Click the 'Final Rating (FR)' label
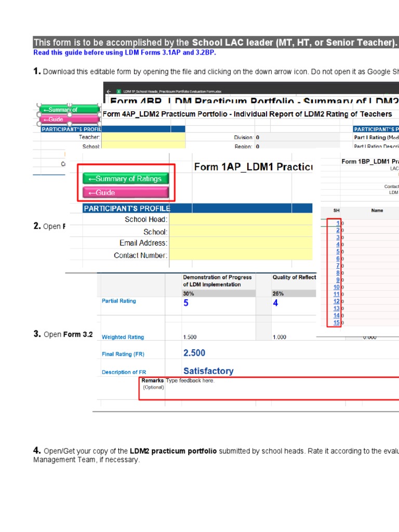This screenshot has height=532, width=399. (x=123, y=354)
